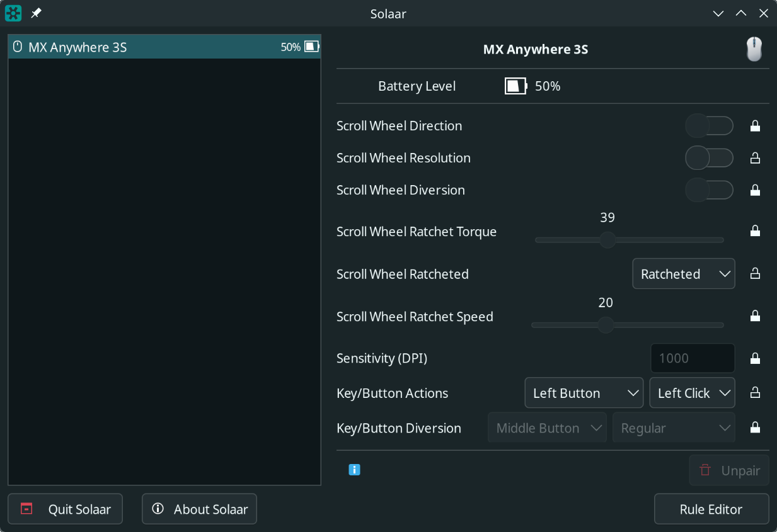The width and height of the screenshot is (777, 532).
Task: Click the 50% value next to Battery Level
Action: [548, 86]
